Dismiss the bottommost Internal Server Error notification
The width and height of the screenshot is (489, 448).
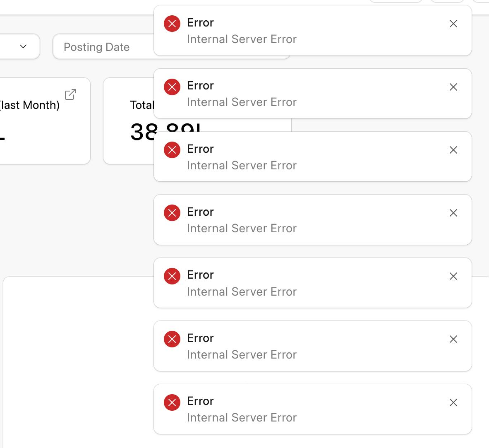point(453,402)
